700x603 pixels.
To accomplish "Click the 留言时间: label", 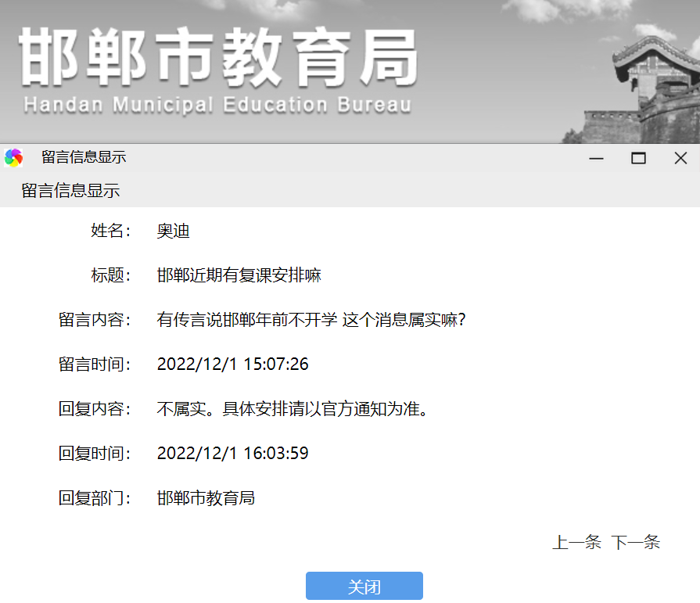I will coord(95,364).
